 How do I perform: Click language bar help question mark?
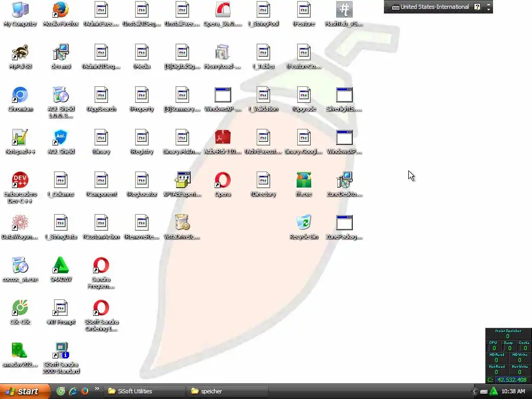coord(477,7)
